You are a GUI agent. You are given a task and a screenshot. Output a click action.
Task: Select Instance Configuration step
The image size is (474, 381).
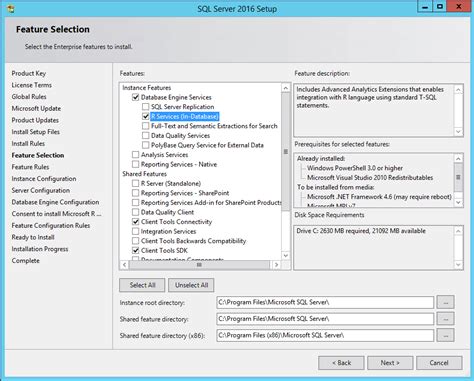44,179
